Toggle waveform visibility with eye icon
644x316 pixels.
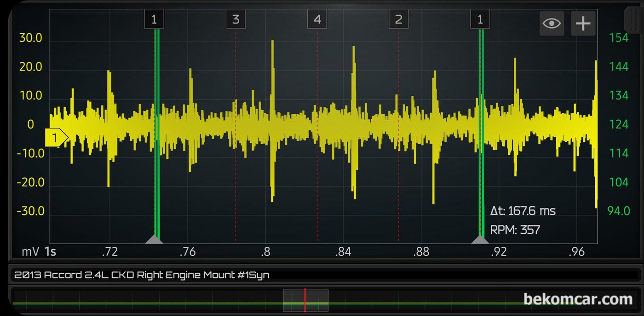[x=552, y=23]
